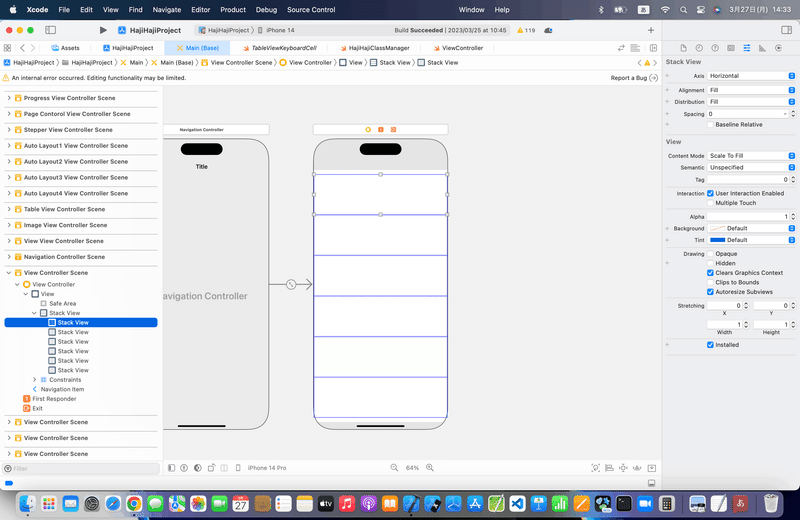800x520 pixels.
Task: Click the Spacing input field
Action: 748,114
